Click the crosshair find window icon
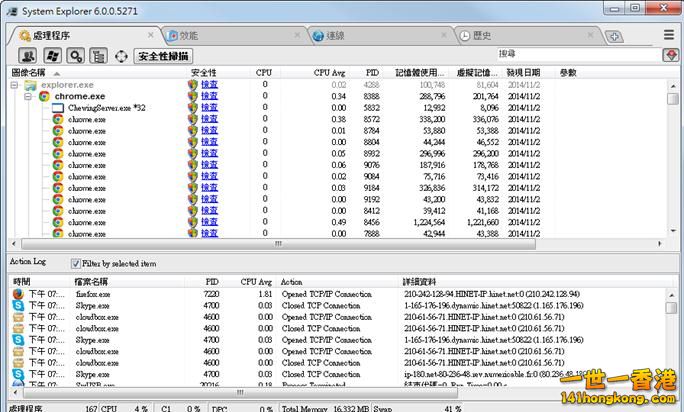 click(122, 56)
